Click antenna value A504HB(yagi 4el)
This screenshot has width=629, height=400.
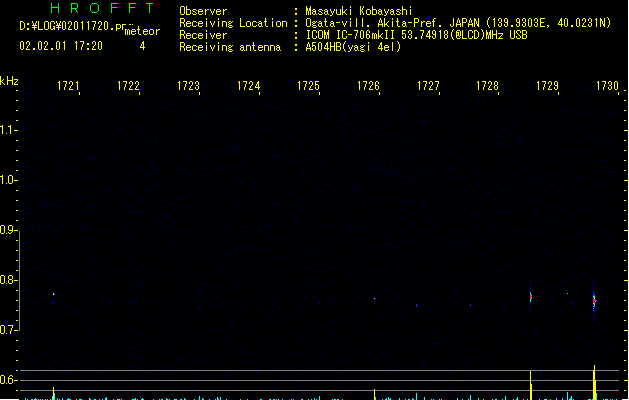click(x=353, y=47)
